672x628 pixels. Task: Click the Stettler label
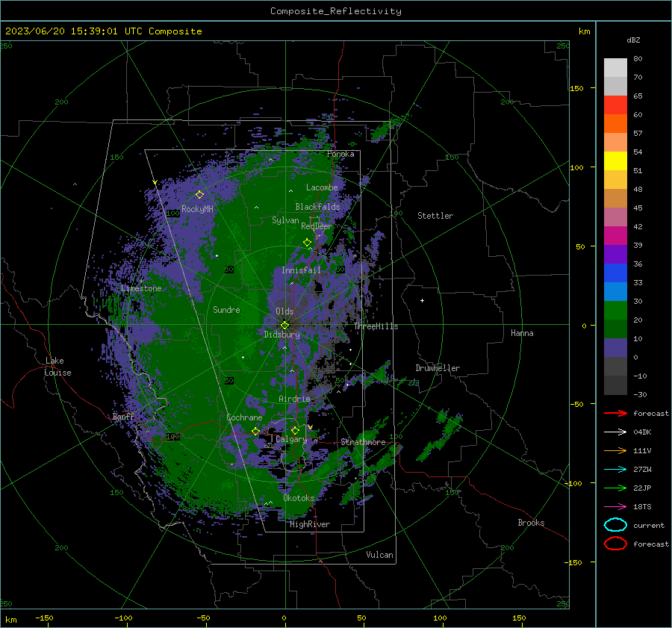(x=435, y=216)
